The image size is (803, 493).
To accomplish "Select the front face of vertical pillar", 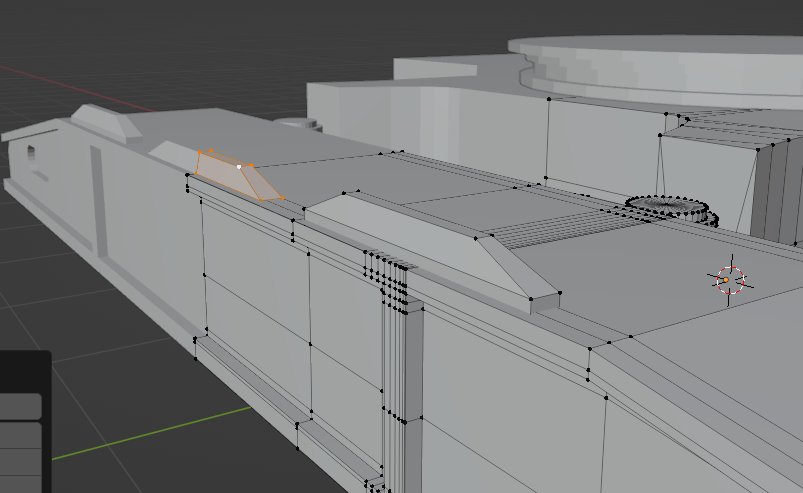I will pyautogui.click(x=413, y=396).
